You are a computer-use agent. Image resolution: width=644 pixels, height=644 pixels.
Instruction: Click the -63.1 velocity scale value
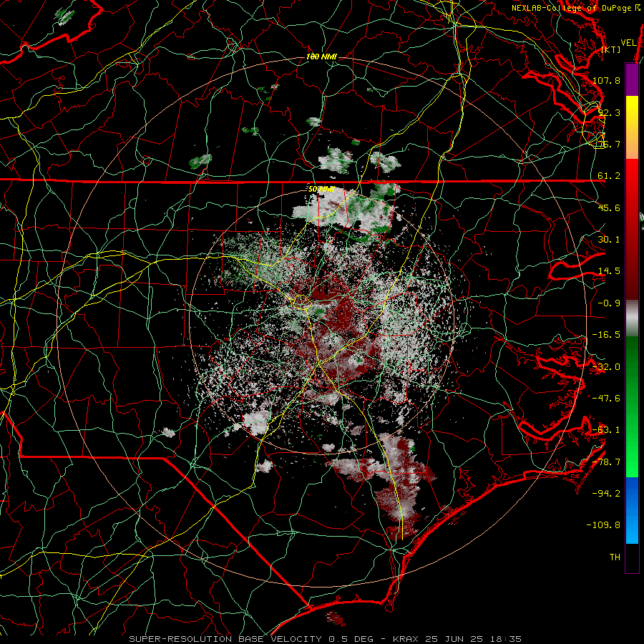pos(606,430)
